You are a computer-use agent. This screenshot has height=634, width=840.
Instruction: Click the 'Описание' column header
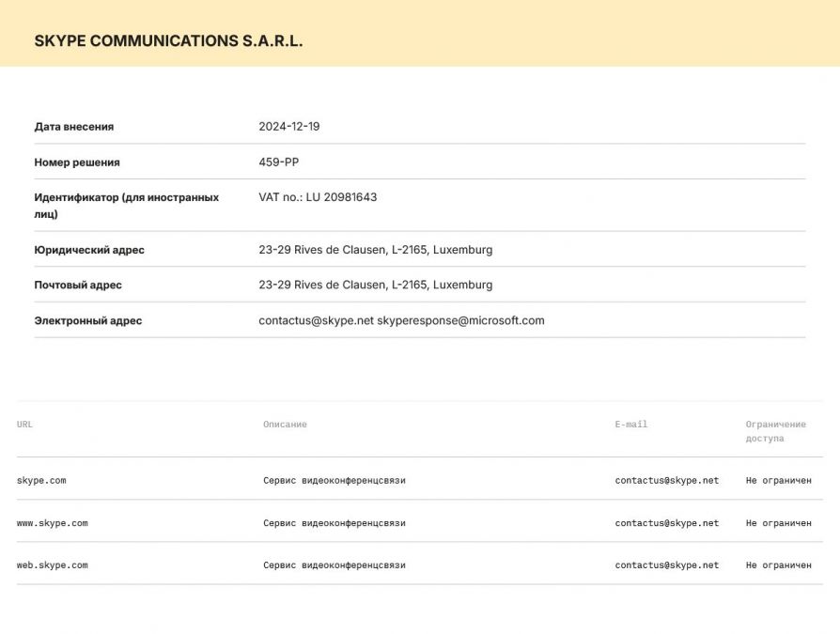point(285,425)
